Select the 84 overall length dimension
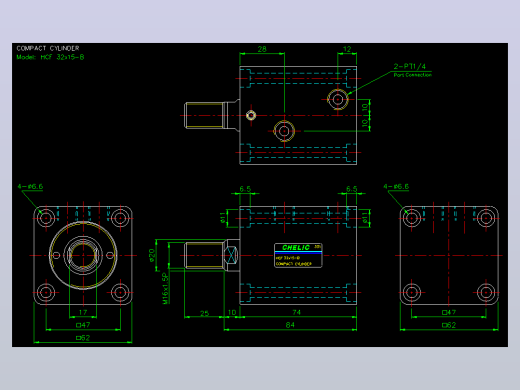This screenshot has height=390, width=520. pos(290,325)
